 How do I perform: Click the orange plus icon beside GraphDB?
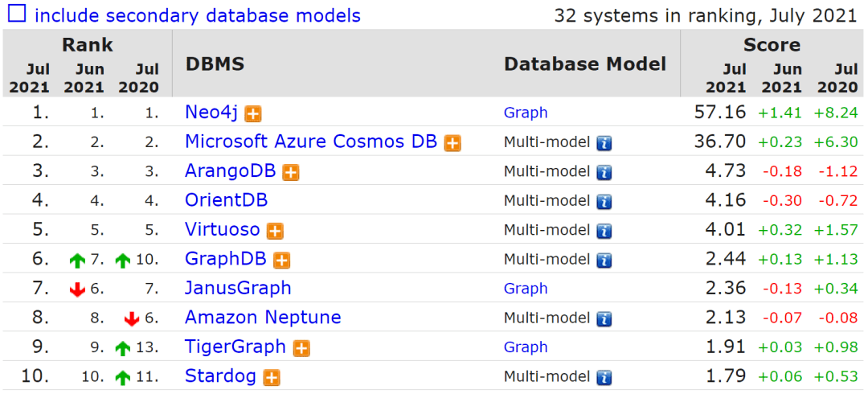click(282, 260)
